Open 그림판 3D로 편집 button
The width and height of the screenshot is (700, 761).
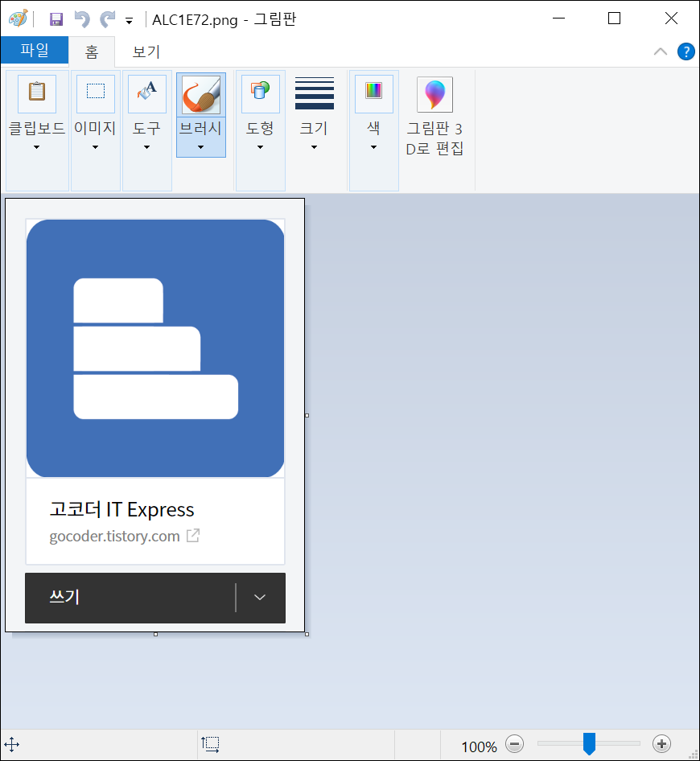[x=435, y=117]
